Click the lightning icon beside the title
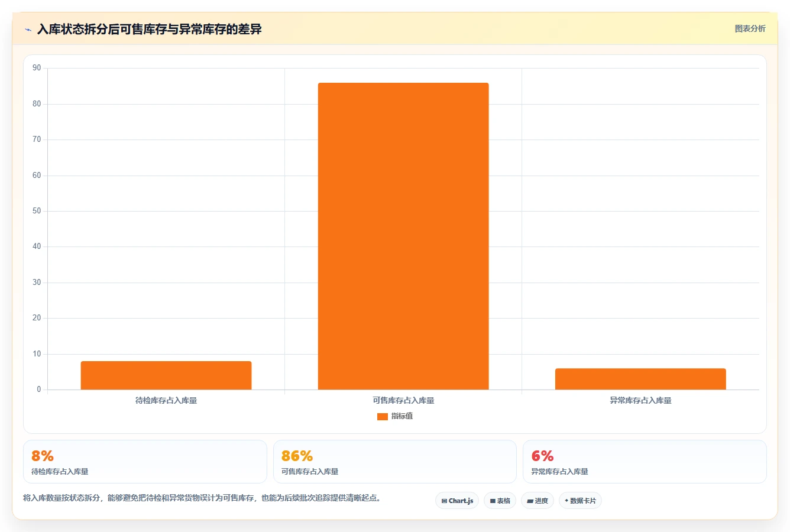Image resolution: width=790 pixels, height=532 pixels. [28, 30]
